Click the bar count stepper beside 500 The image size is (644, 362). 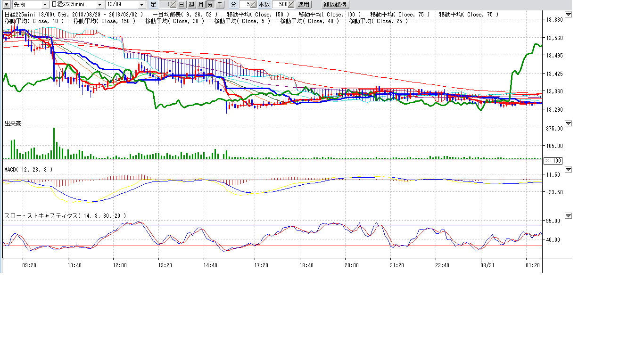tap(291, 5)
